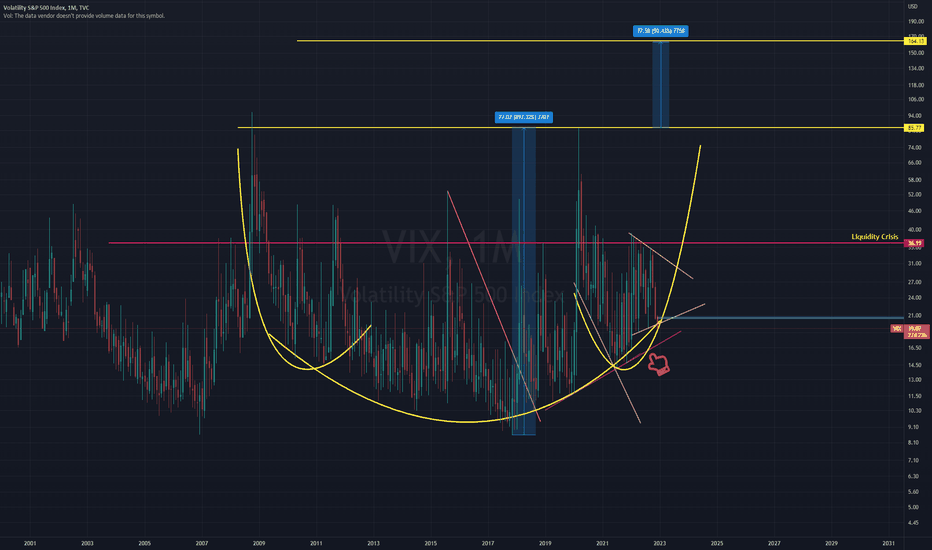The image size is (932, 550).
Task: Click the 24.00 price axis label
Action: coord(914,298)
